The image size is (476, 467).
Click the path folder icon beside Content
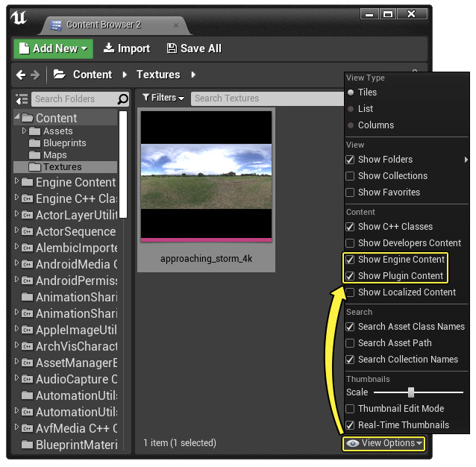60,75
